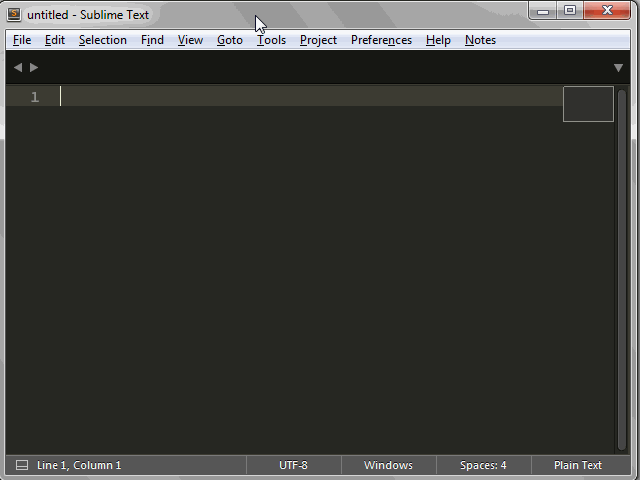
Task: Click the previous tab left arrow
Action: (x=18, y=67)
